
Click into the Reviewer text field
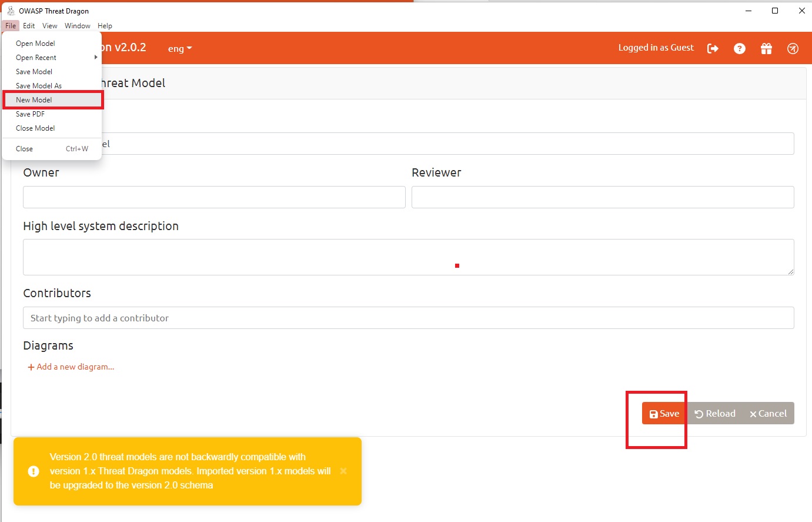click(x=603, y=197)
